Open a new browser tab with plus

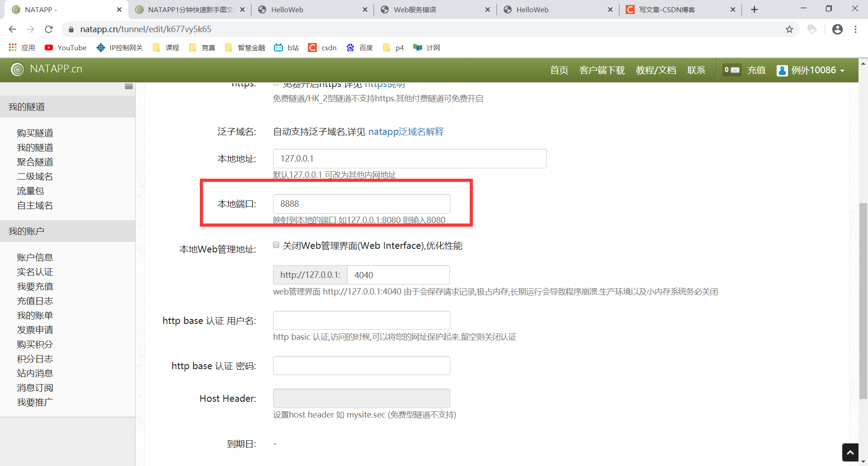(x=754, y=10)
